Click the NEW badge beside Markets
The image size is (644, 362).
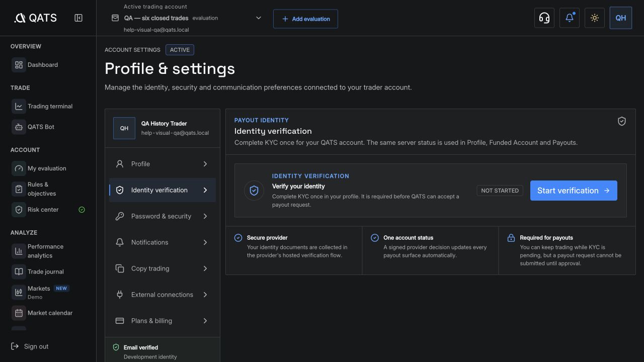tap(61, 289)
